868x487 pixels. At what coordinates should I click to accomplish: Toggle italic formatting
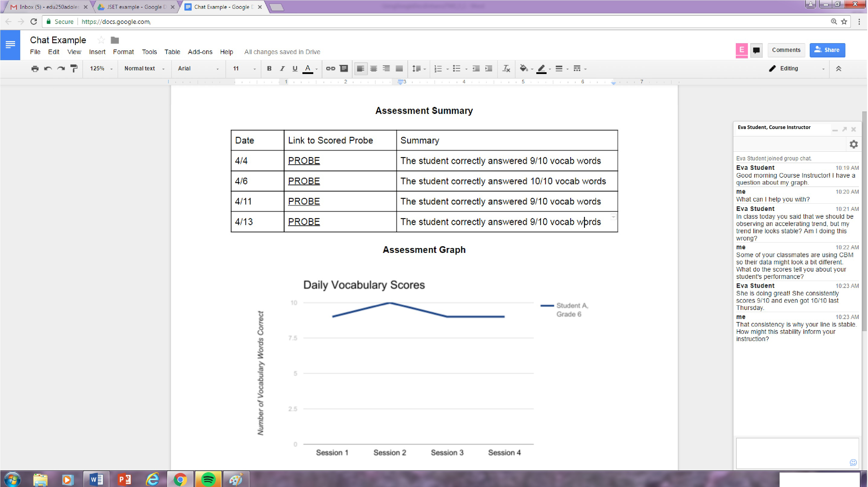point(282,69)
